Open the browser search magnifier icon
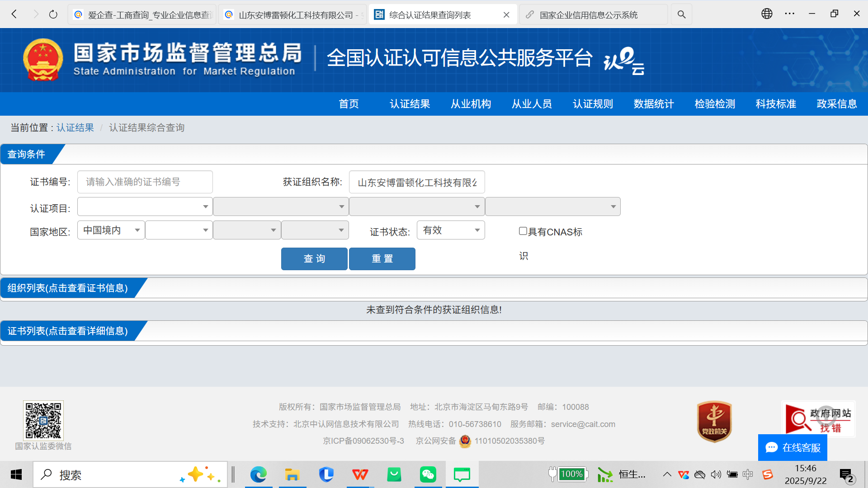This screenshot has height=488, width=868. (681, 14)
